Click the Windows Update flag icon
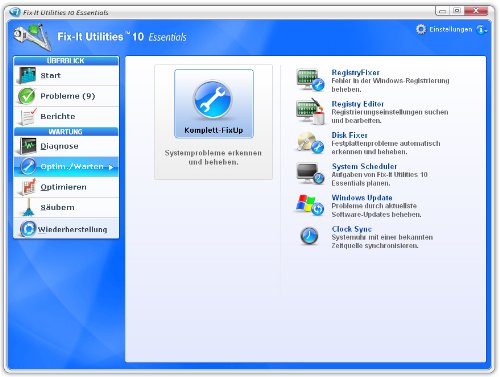Viewport: 500px width, 377px height. tap(310, 205)
